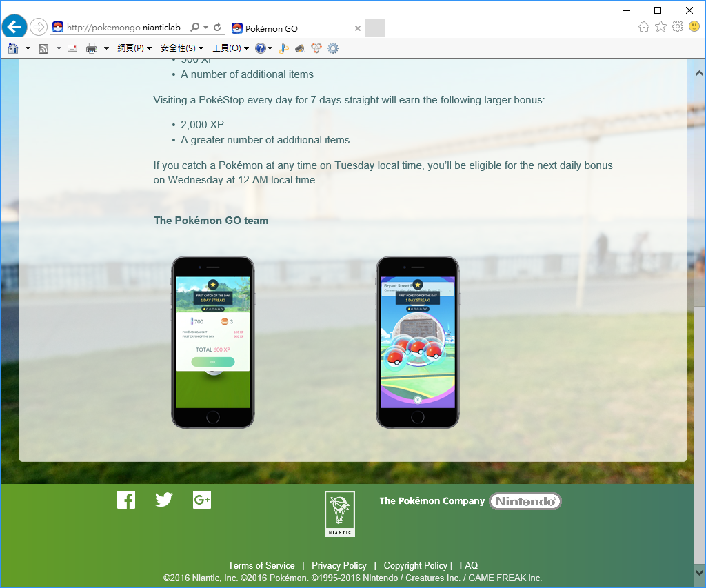
Task: Click the "A number of additional items" bullet
Action: tap(248, 74)
